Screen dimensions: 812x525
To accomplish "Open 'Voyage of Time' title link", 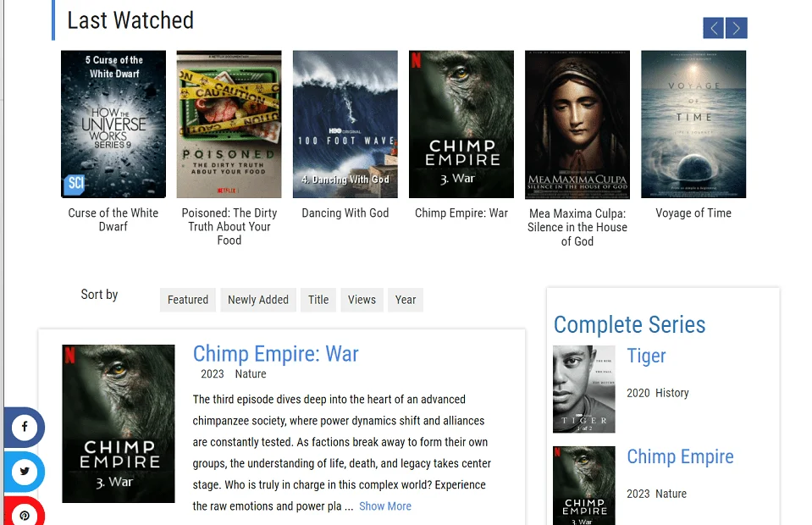I will [x=693, y=213].
